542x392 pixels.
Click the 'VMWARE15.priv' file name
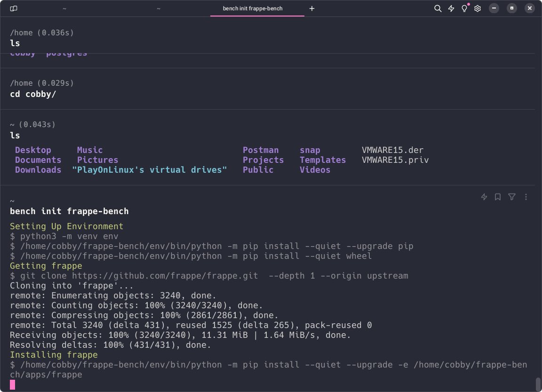pos(395,160)
